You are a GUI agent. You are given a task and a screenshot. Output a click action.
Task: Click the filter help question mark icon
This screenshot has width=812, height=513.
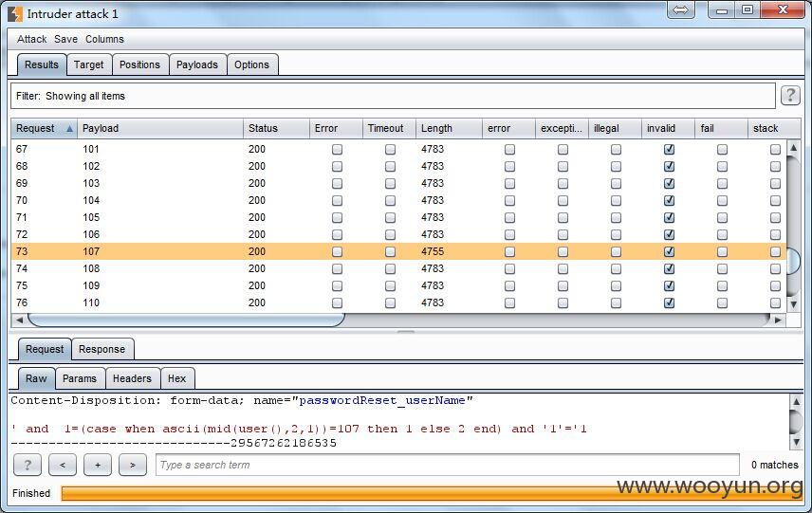(790, 95)
